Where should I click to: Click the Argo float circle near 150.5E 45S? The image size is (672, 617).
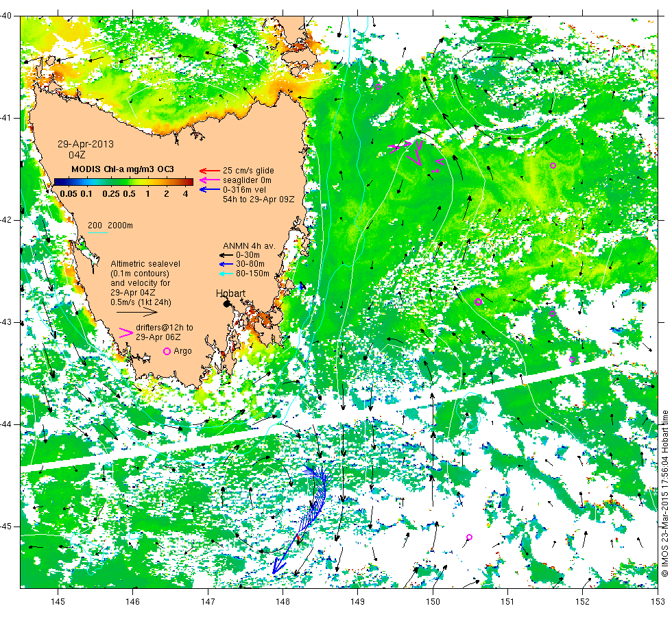tap(469, 537)
